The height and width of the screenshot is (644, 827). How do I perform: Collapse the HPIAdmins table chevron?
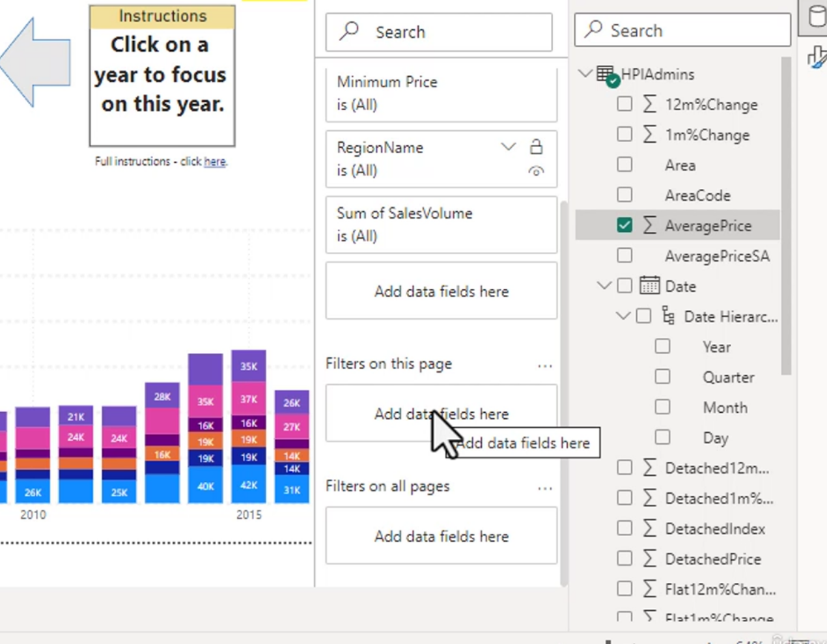click(585, 73)
